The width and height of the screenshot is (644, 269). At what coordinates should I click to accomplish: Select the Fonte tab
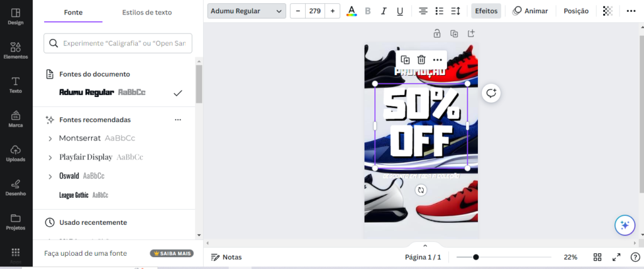pyautogui.click(x=73, y=13)
